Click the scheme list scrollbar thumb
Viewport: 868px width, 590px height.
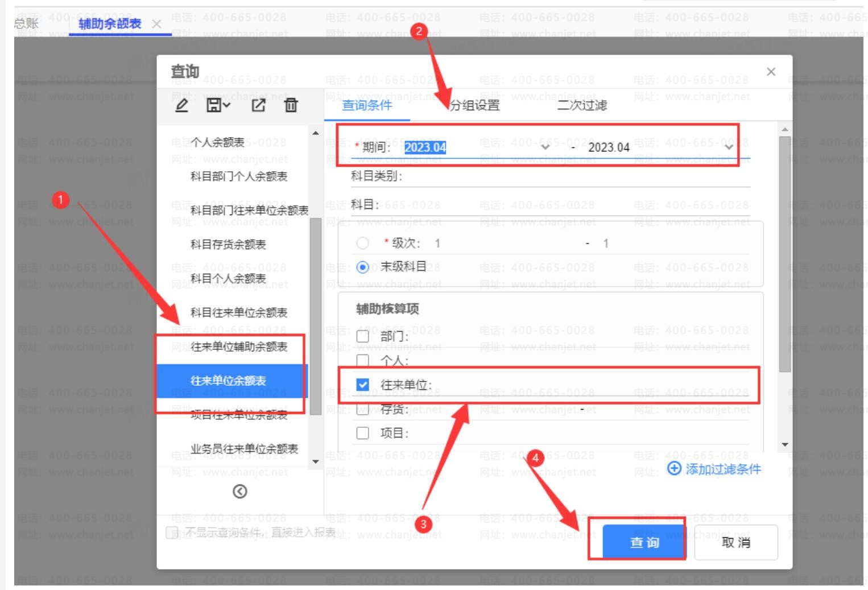click(x=316, y=316)
